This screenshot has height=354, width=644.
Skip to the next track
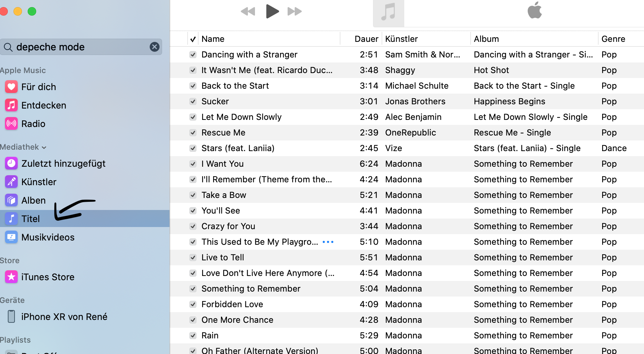click(295, 12)
